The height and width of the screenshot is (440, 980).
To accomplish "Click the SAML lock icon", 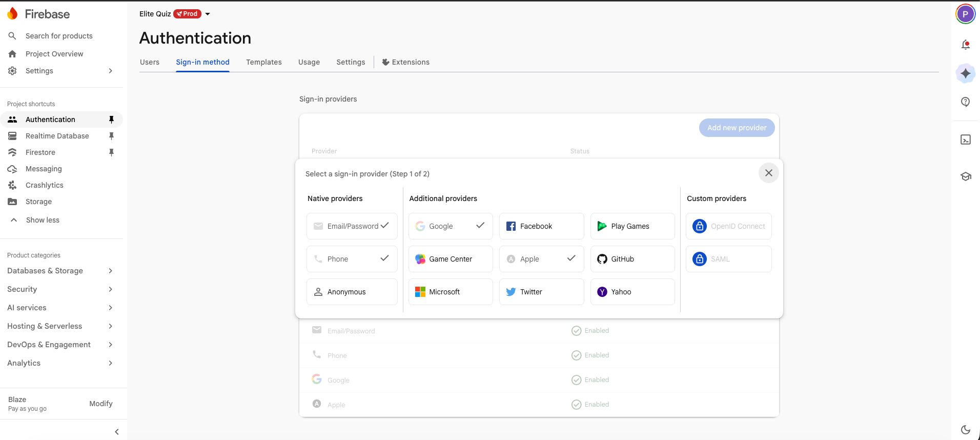I will pos(700,259).
